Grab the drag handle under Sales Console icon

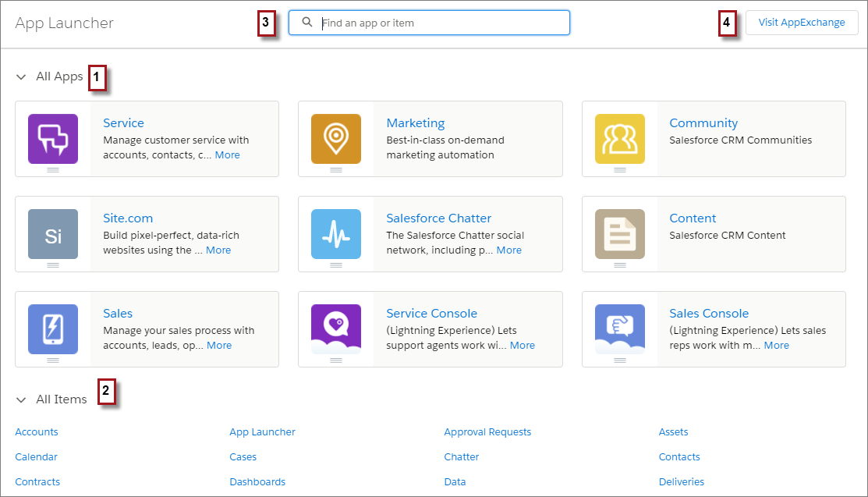pos(620,360)
